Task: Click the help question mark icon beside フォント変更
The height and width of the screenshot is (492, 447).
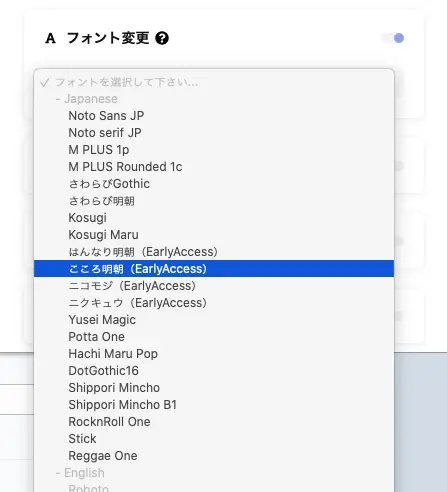Action: [162, 38]
